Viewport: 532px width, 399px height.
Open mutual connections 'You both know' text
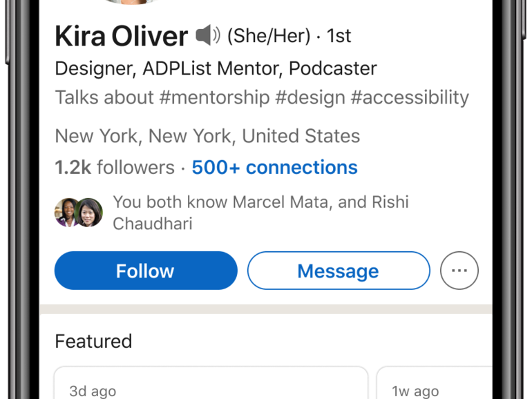coord(260,213)
